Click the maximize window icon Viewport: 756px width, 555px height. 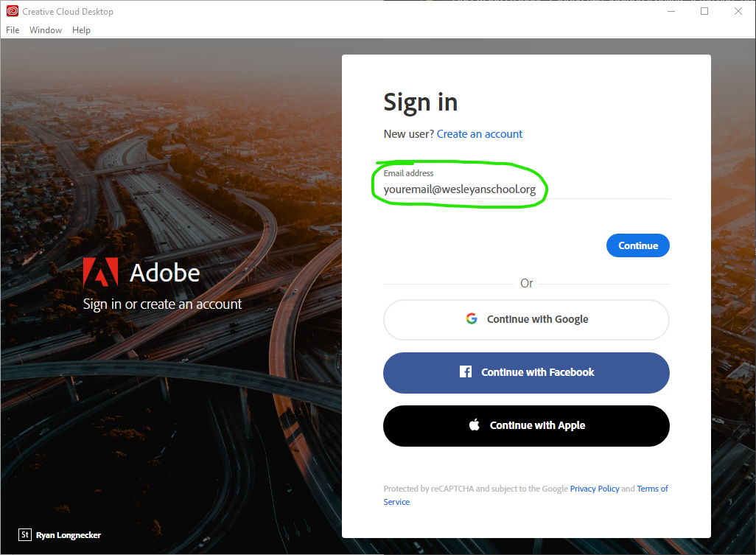704,11
